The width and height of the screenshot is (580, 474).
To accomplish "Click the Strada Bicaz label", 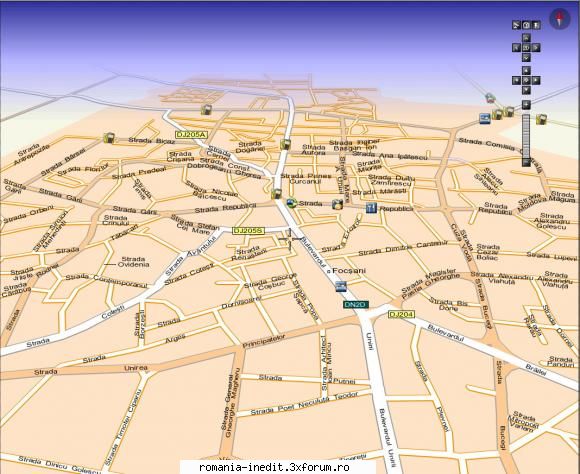I will [x=152, y=141].
